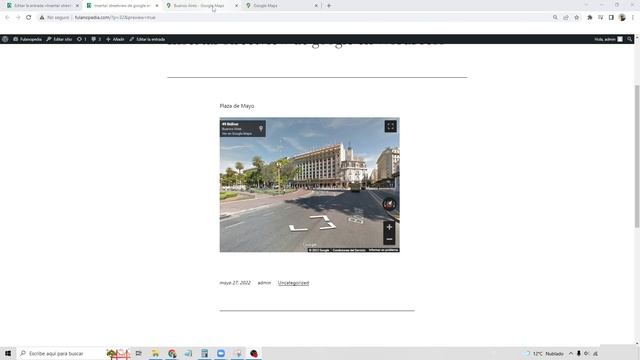Open the Windows Start menu
Viewport: 640px width, 360px height.
(x=8, y=353)
